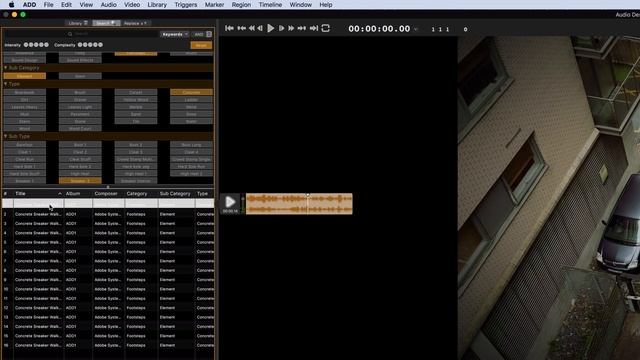Set Intensity to the fifth dot
Screen dimensions: 640x360
coord(46,44)
